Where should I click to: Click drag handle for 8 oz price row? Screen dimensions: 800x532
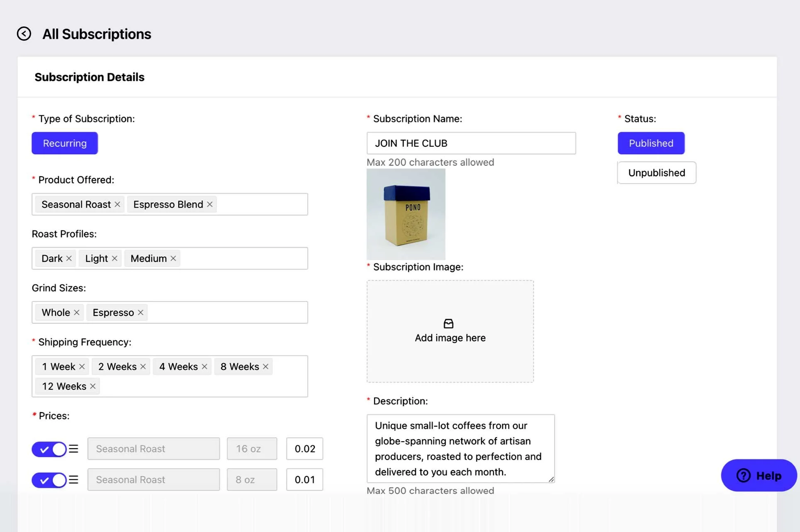[x=73, y=480]
